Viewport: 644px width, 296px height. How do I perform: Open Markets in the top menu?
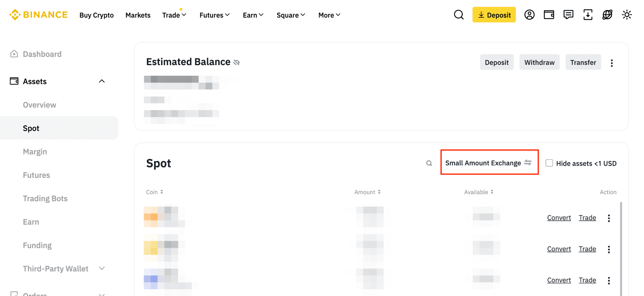click(x=138, y=15)
